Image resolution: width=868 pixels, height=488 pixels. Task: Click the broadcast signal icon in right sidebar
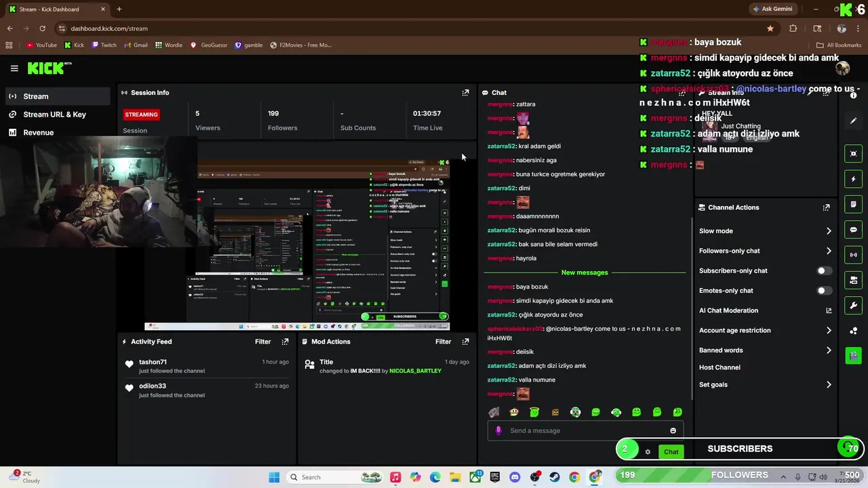853,255
